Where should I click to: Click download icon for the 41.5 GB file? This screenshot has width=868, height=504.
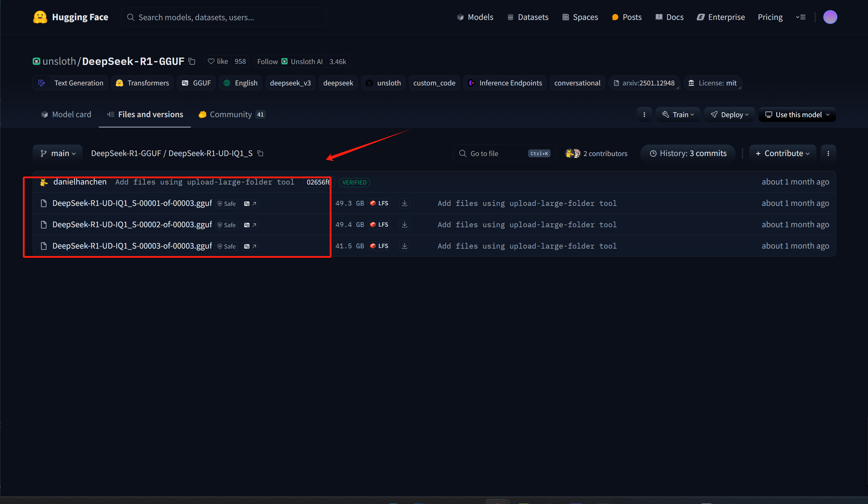pos(404,246)
